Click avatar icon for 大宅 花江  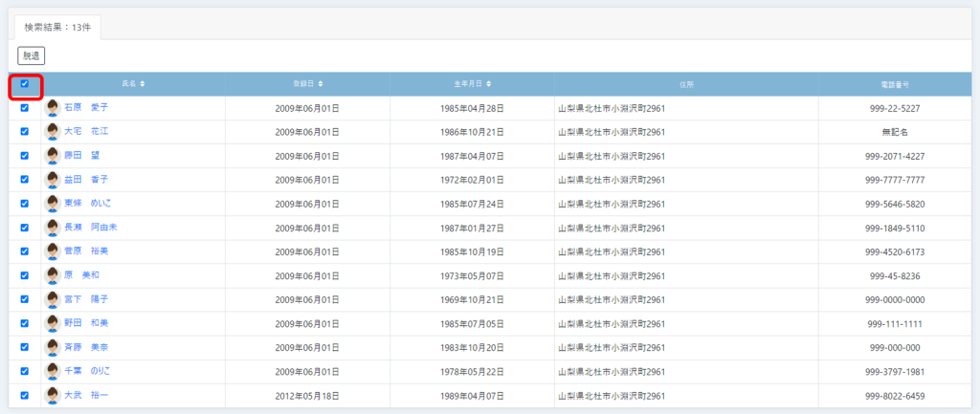(x=53, y=132)
